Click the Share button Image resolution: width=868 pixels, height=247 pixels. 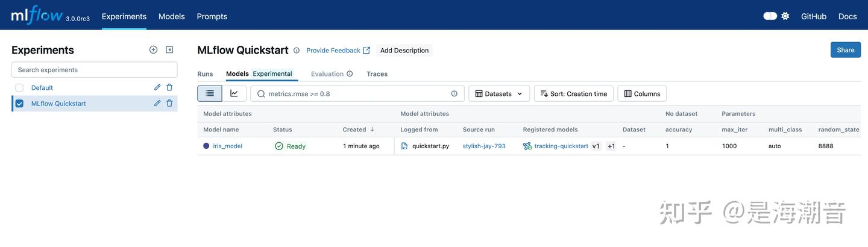pyautogui.click(x=845, y=50)
